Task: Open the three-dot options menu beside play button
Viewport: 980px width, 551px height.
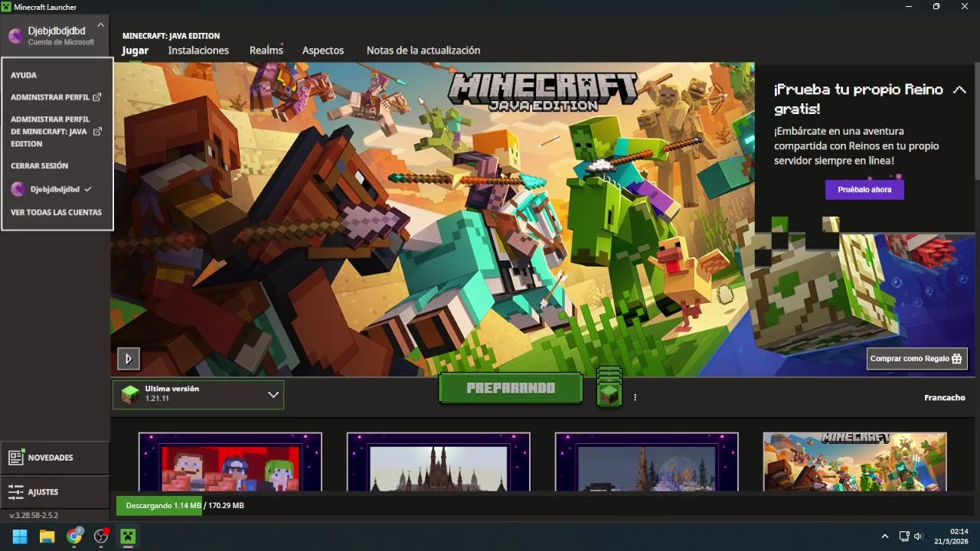Action: point(635,397)
